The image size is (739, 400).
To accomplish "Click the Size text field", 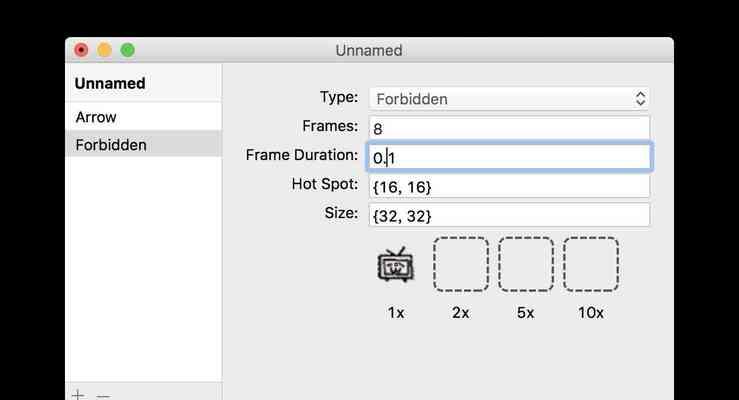I will [509, 216].
